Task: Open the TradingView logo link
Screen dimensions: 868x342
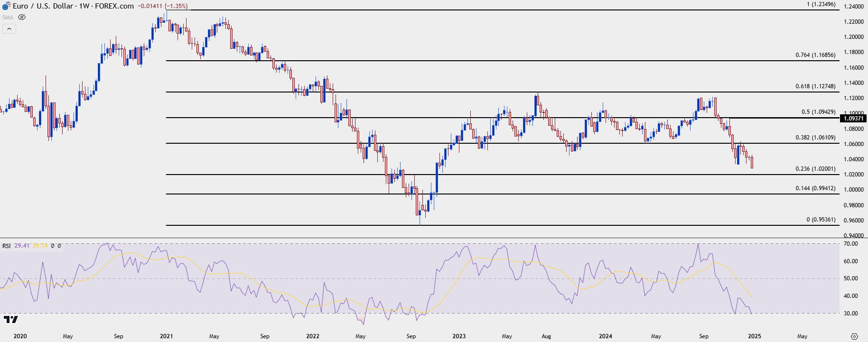Action: (10, 319)
